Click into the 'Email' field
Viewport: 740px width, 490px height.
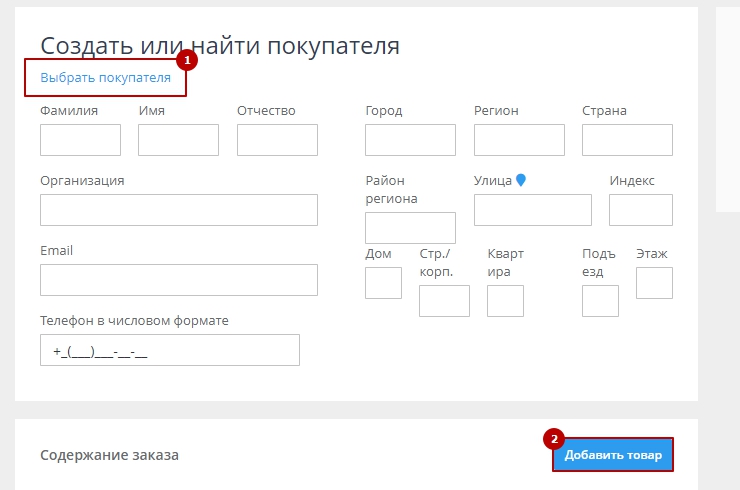point(179,280)
